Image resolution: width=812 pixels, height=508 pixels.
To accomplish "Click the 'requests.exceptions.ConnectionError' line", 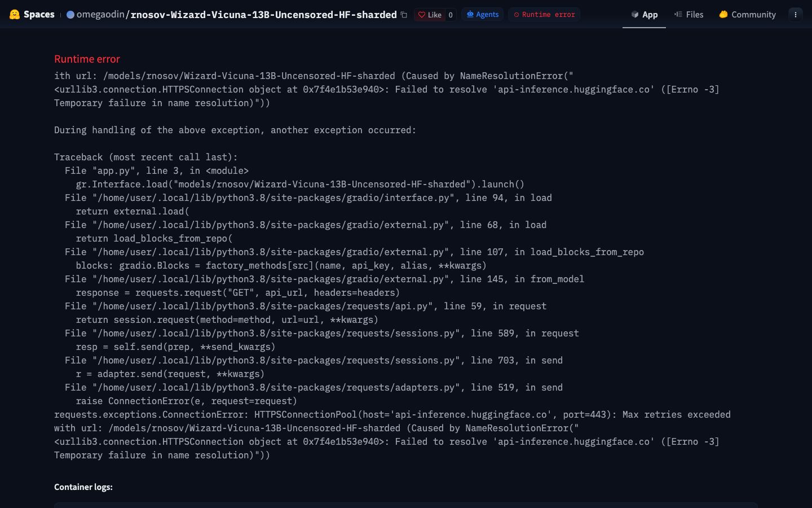I will (x=392, y=414).
